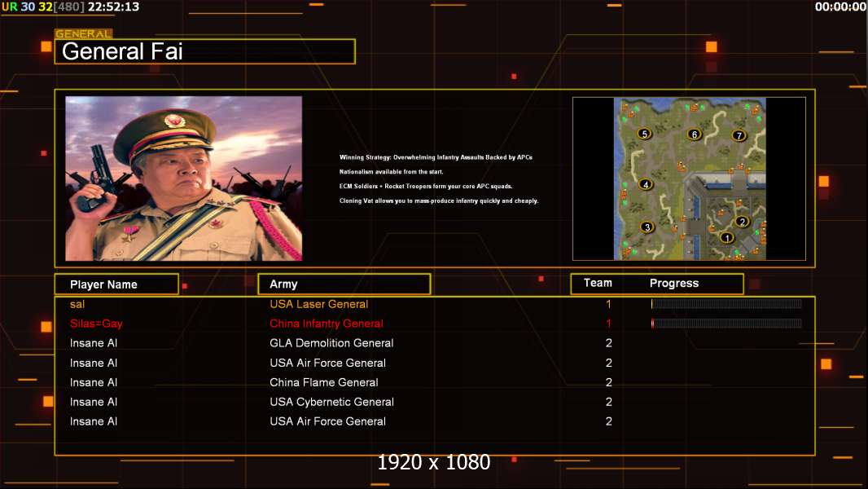
Task: Select the Player Name column header
Action: (x=116, y=284)
